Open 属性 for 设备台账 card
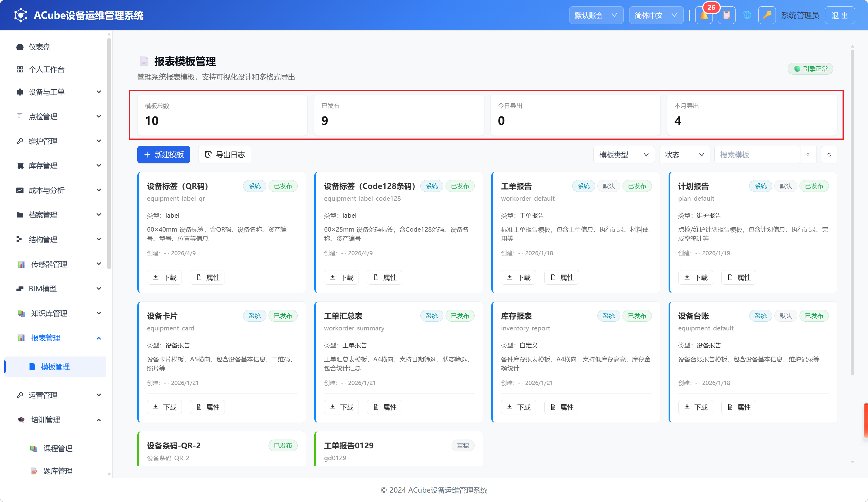 (x=739, y=407)
